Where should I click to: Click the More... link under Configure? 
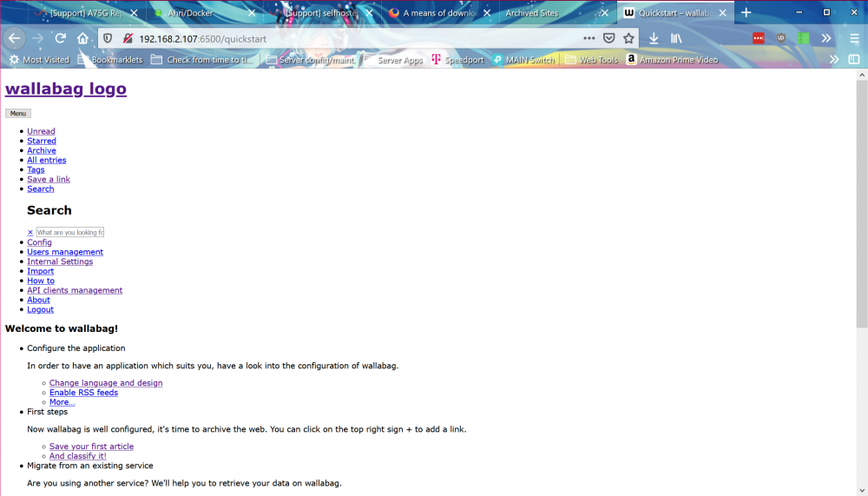(x=62, y=402)
